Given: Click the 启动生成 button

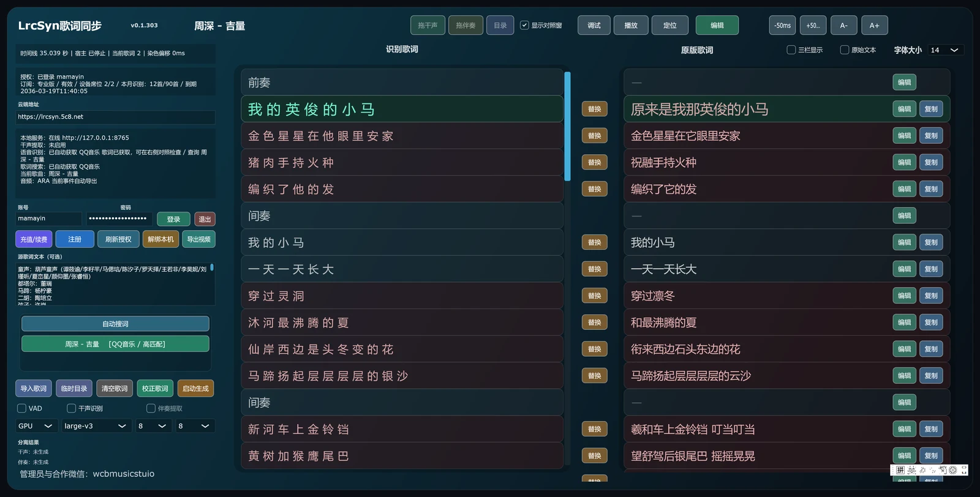Looking at the screenshot, I should (195, 389).
